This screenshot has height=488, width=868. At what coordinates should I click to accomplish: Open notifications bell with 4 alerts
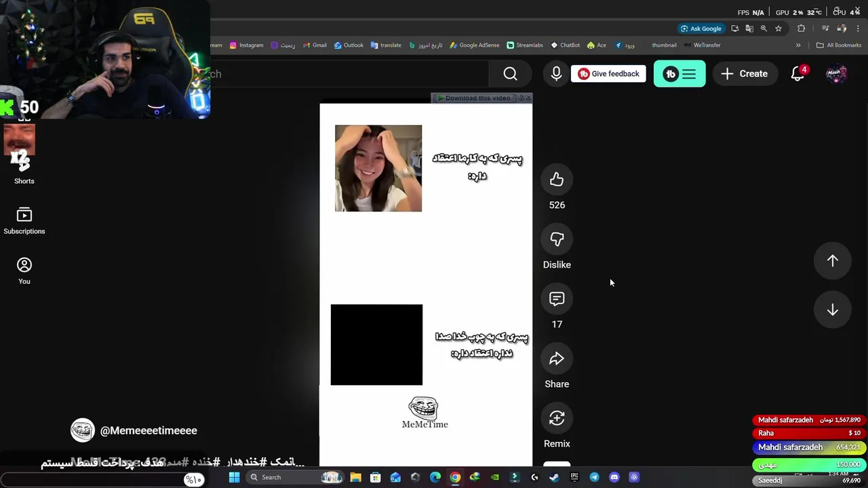pyautogui.click(x=798, y=74)
